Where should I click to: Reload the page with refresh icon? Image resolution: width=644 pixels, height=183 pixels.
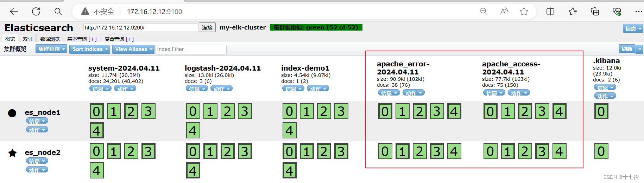click(x=36, y=12)
